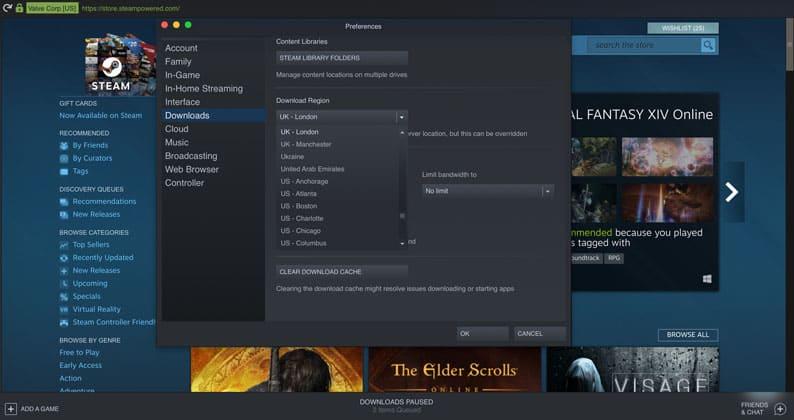The height and width of the screenshot is (420, 794).
Task: Click the store search magnifier icon
Action: click(708, 45)
